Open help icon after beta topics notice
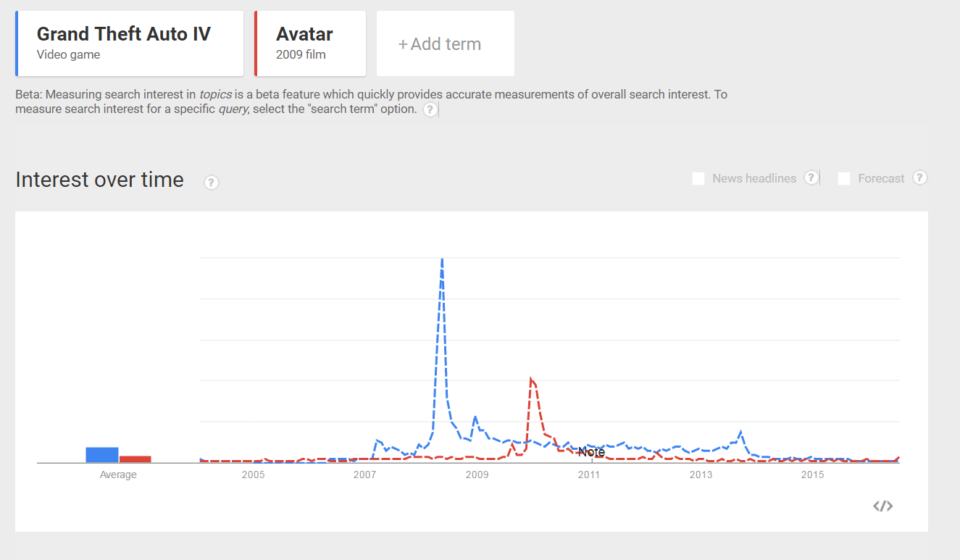 click(x=430, y=109)
